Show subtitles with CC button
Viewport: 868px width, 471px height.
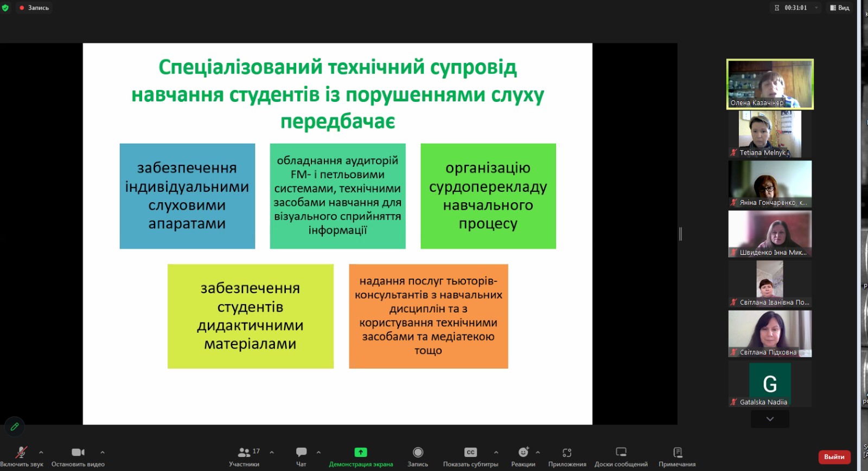[x=470, y=453]
